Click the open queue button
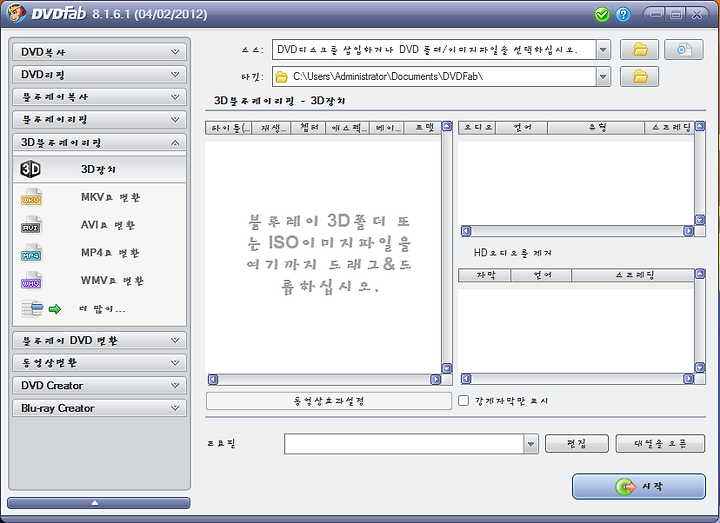 pos(660,444)
